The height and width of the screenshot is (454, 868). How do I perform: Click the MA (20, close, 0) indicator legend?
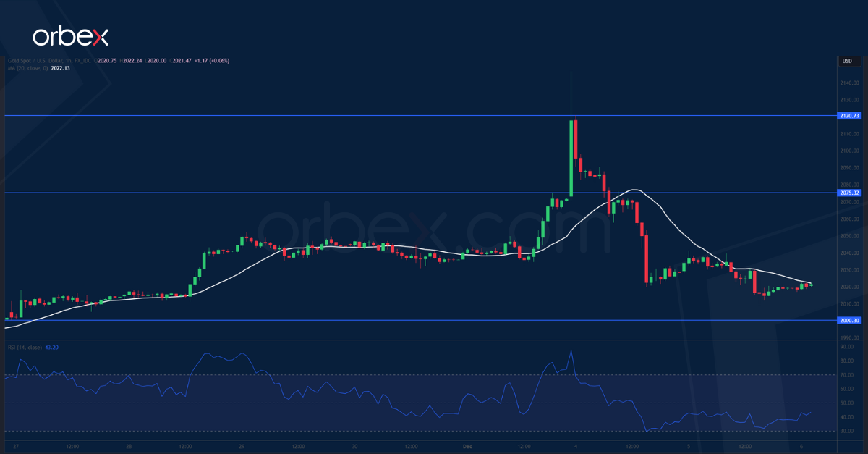(x=29, y=70)
